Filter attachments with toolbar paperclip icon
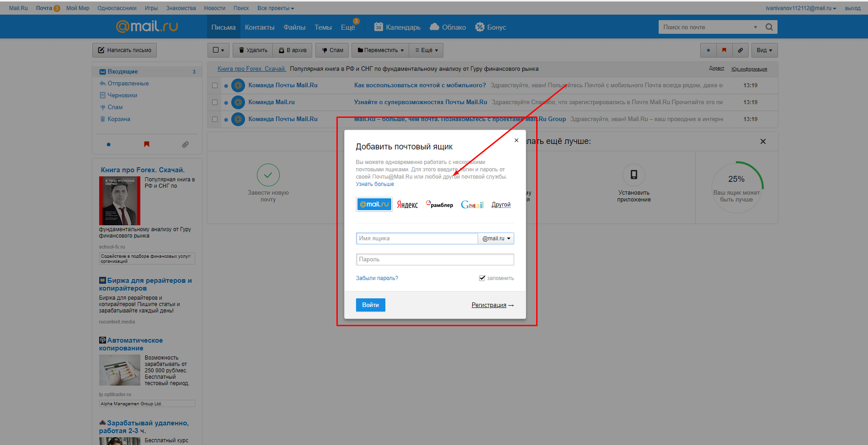 point(740,50)
